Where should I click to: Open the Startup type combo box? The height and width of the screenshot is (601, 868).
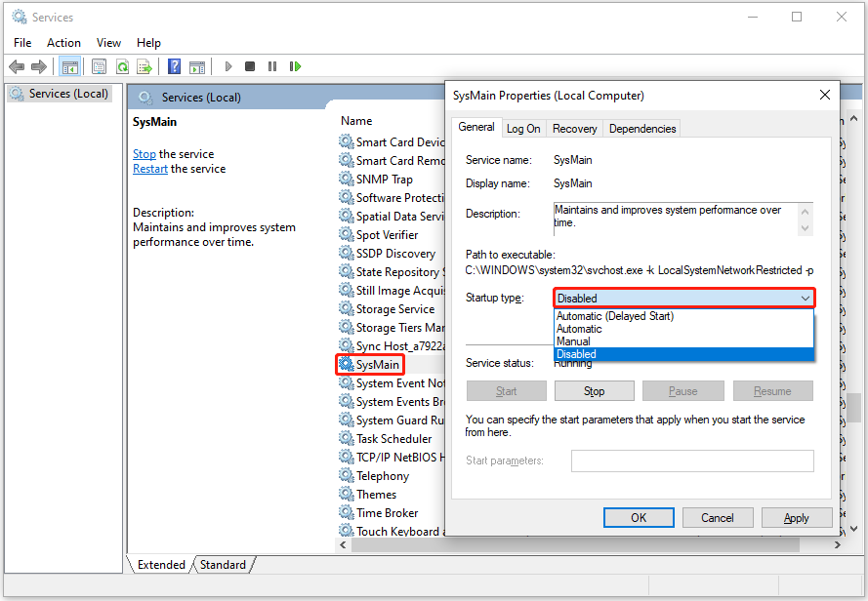(x=683, y=299)
